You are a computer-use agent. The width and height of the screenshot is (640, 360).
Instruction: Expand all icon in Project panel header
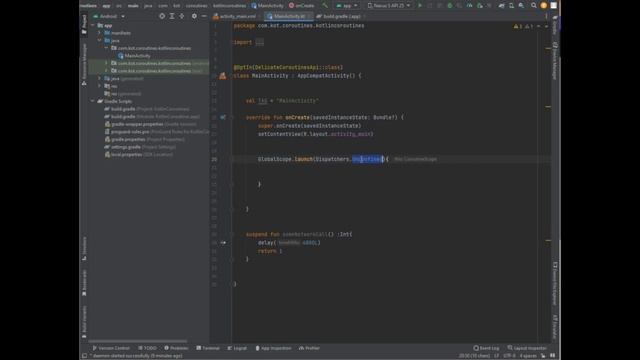172,16
